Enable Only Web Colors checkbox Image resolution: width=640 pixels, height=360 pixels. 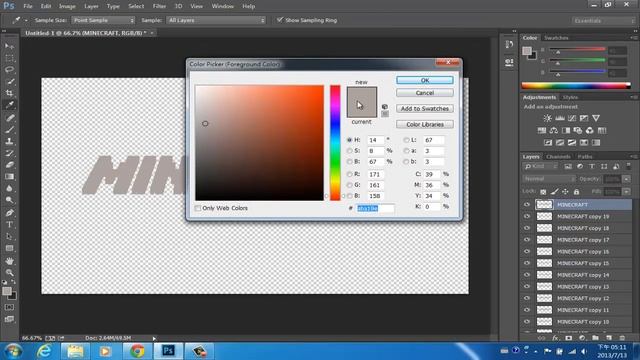click(198, 208)
